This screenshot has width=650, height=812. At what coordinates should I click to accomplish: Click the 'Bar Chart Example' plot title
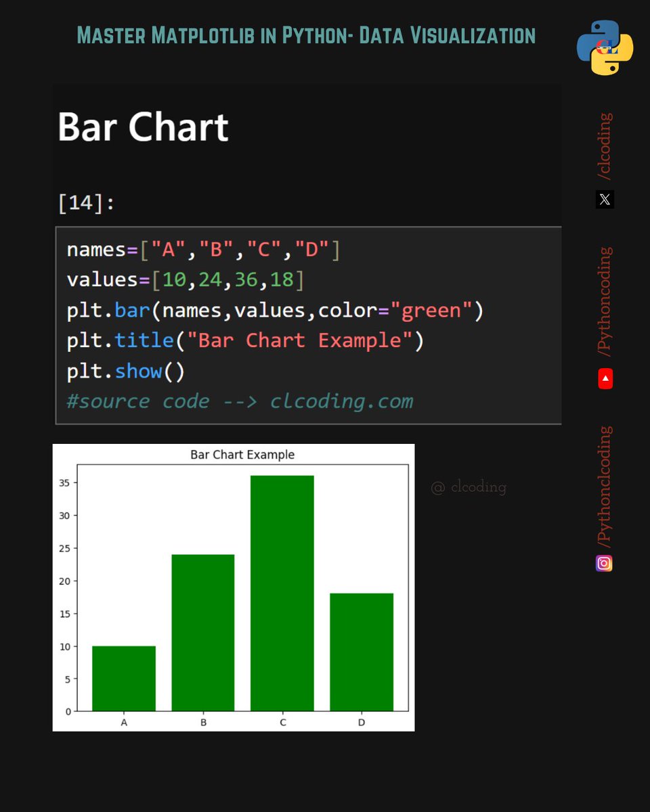pyautogui.click(x=242, y=454)
